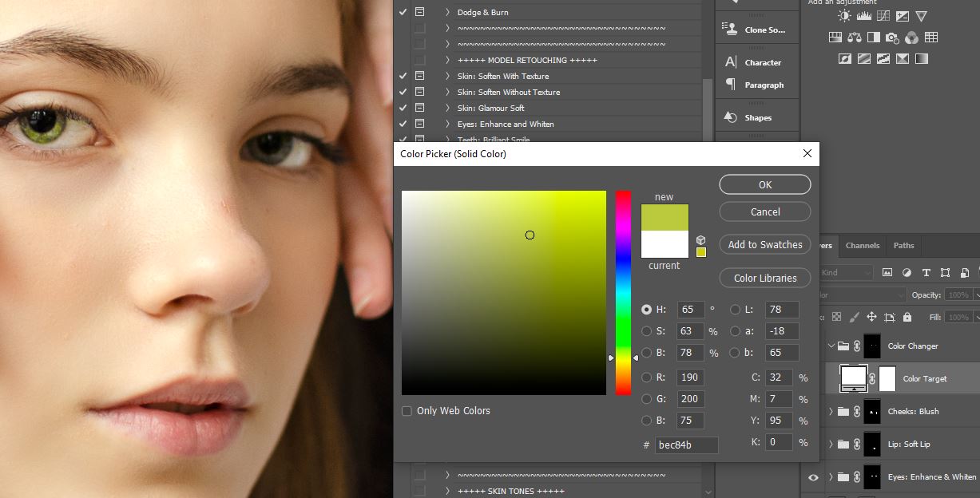Screen dimensions: 980x498
Task: Open the Clone Source panel
Action: (x=756, y=30)
